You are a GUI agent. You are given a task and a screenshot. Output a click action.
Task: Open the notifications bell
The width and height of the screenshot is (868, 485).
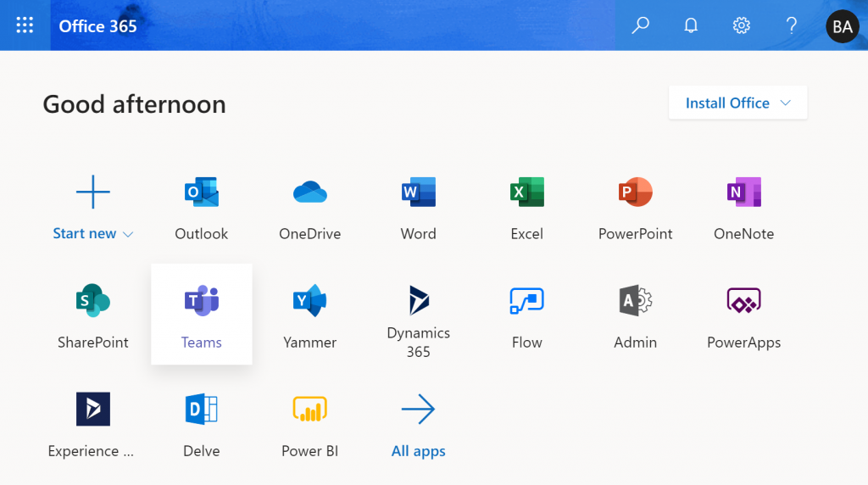691,25
